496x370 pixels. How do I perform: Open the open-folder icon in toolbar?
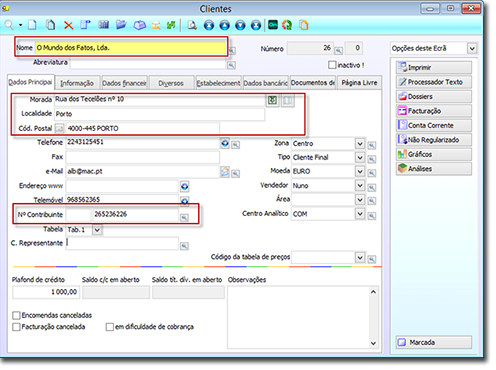click(121, 25)
